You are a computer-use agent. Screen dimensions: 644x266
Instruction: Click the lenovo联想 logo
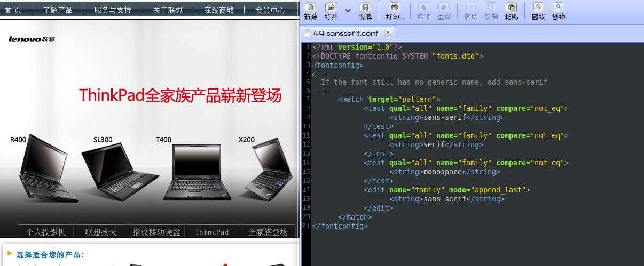click(x=32, y=39)
